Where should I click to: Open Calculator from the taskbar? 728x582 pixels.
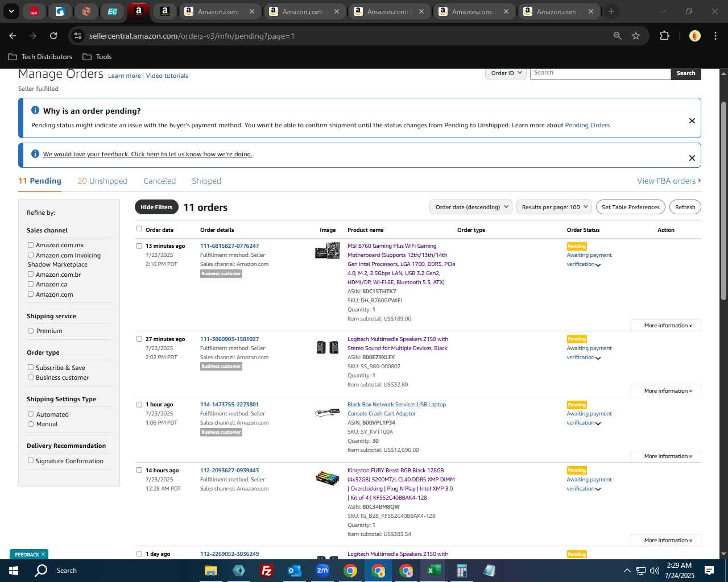click(x=461, y=570)
